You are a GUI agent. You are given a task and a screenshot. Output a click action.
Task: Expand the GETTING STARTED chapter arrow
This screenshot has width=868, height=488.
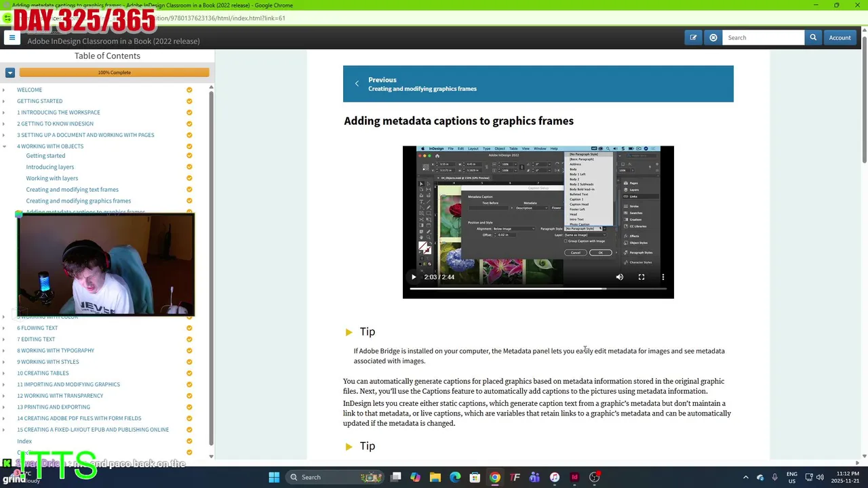(x=3, y=101)
